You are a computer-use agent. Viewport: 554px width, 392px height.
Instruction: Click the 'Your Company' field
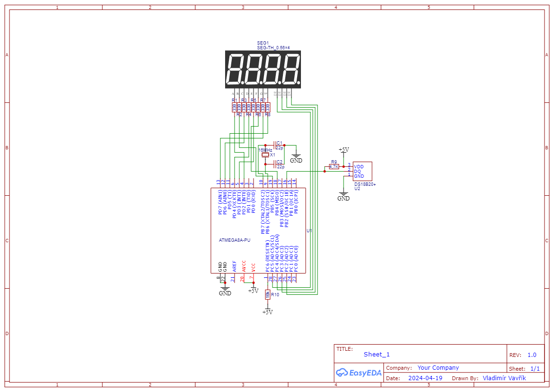pyautogui.click(x=438, y=368)
